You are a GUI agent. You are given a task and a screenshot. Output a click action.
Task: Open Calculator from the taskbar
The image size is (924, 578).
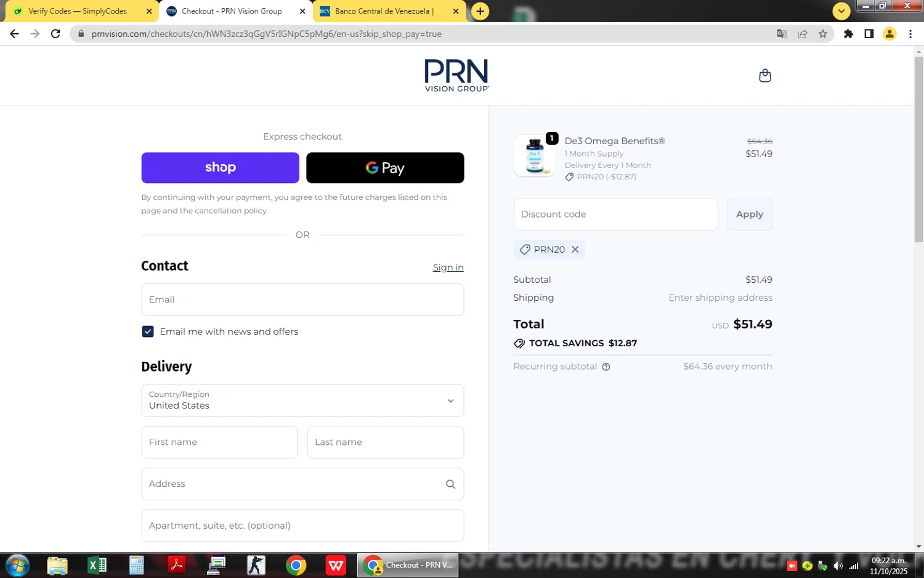(x=136, y=565)
